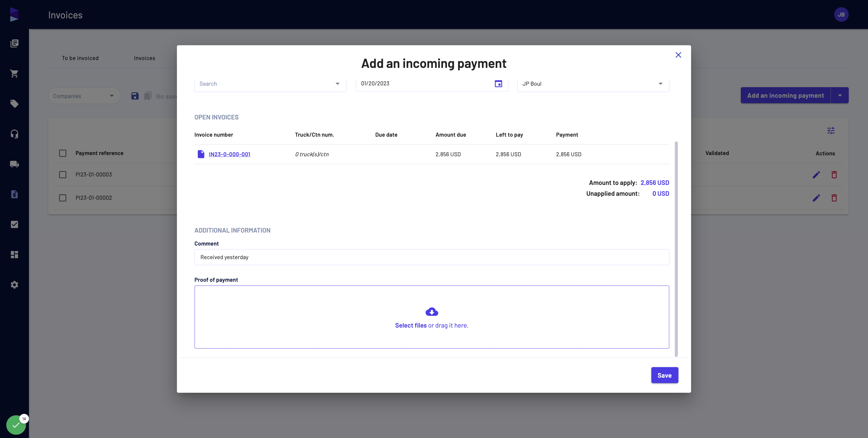The width and height of the screenshot is (868, 438).
Task: Click the save filter floppy icon
Action: pos(135,96)
